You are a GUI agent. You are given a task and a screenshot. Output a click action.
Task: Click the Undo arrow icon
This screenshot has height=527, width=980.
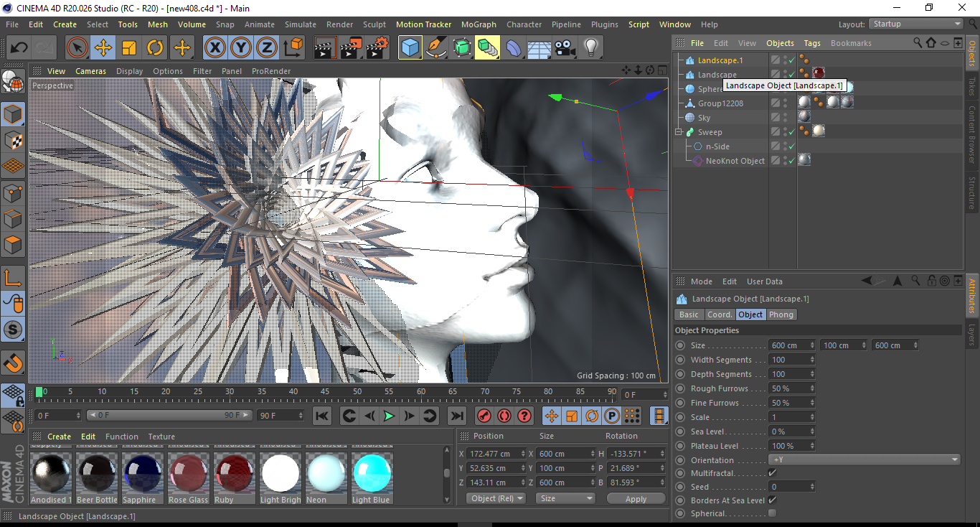point(19,48)
